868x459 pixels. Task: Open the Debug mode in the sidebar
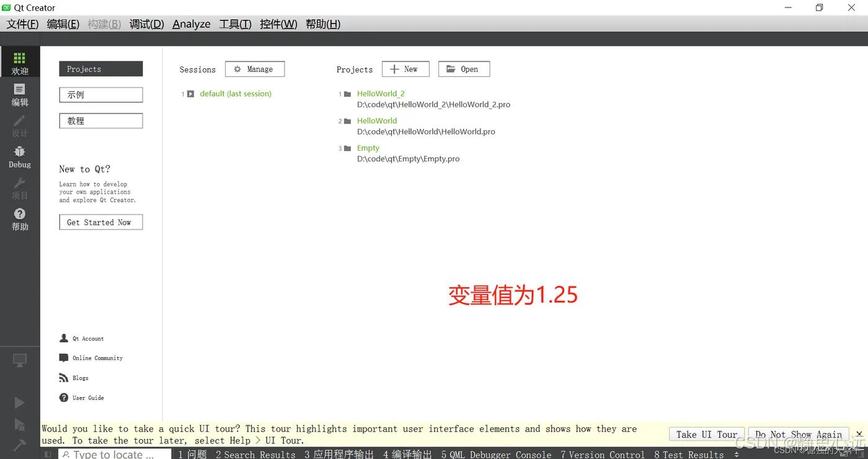(x=20, y=156)
